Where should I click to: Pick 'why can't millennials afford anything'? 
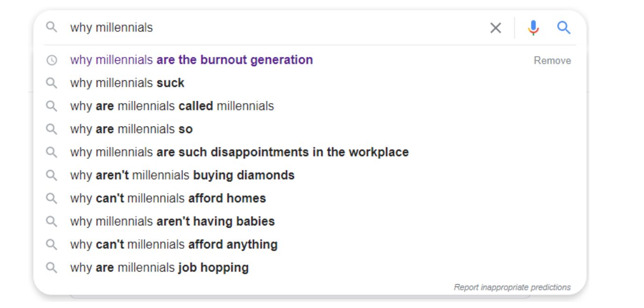[x=174, y=245]
